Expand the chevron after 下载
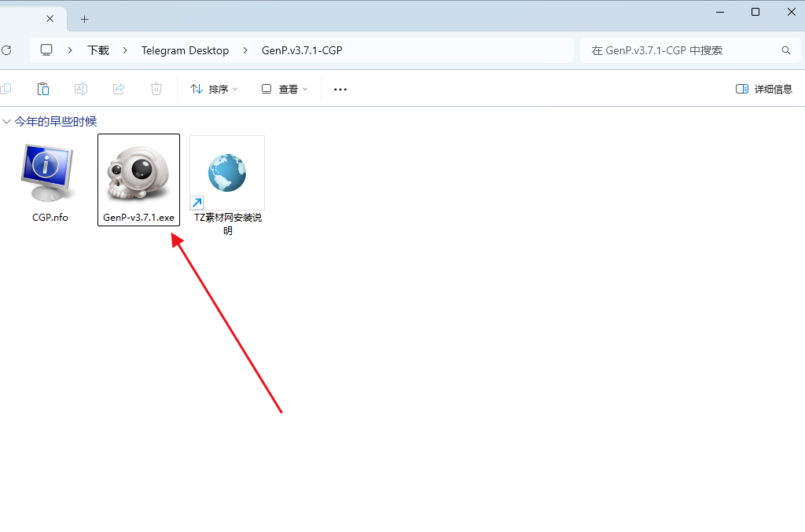Image resolution: width=805 pixels, height=532 pixels. click(x=125, y=50)
